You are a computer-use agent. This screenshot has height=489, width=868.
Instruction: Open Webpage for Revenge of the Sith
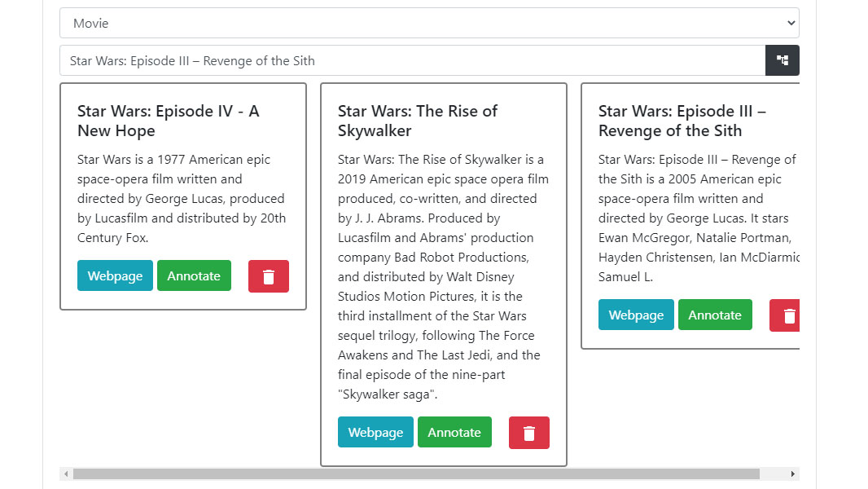click(x=636, y=315)
